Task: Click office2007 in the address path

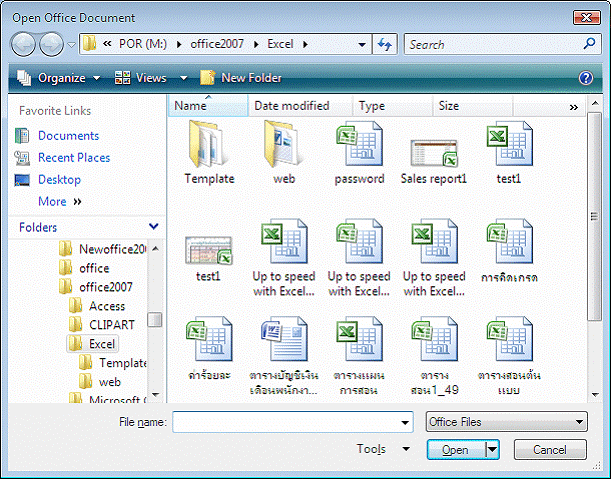Action: click(x=217, y=44)
